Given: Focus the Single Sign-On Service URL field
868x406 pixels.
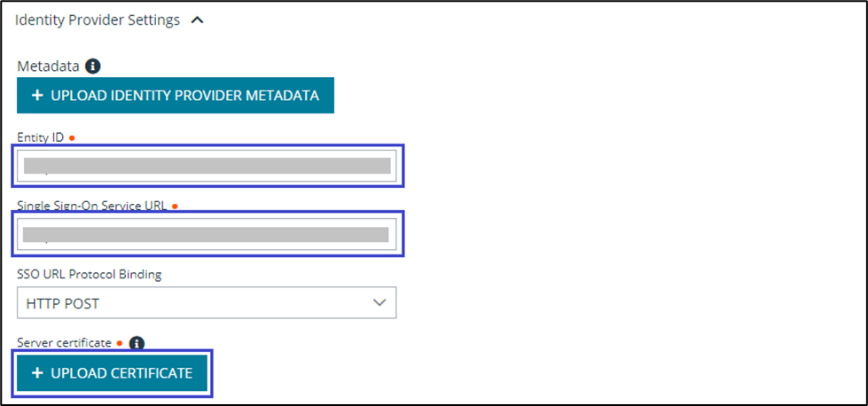Looking at the screenshot, I should point(207,234).
